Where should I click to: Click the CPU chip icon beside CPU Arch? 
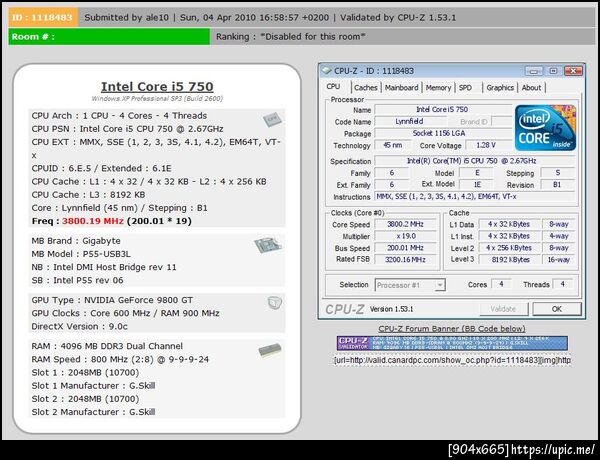(272, 120)
